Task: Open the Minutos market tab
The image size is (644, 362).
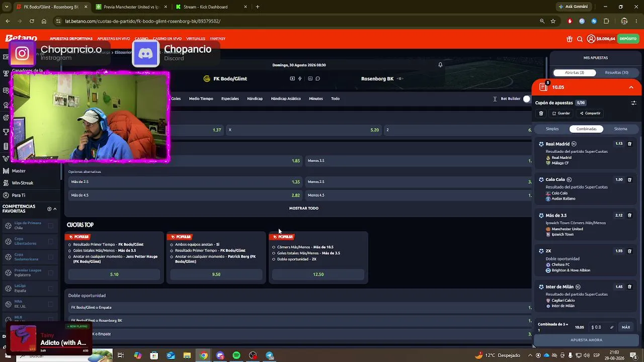Action: point(316,99)
